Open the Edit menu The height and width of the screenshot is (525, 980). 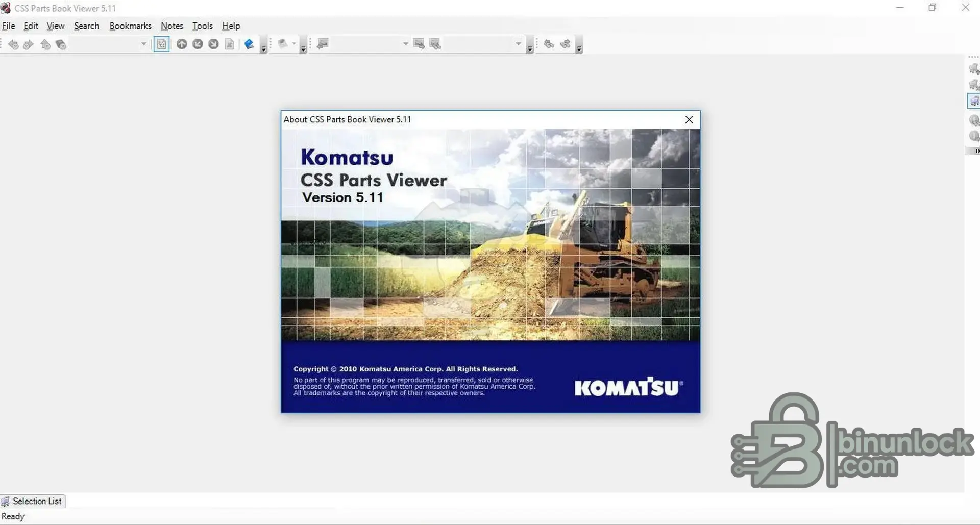pyautogui.click(x=31, y=26)
